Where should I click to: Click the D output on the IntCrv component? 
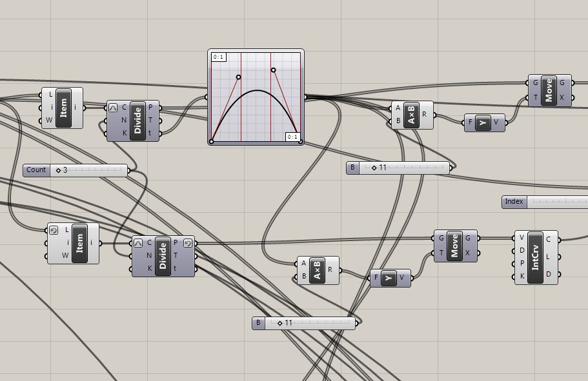[x=548, y=274]
